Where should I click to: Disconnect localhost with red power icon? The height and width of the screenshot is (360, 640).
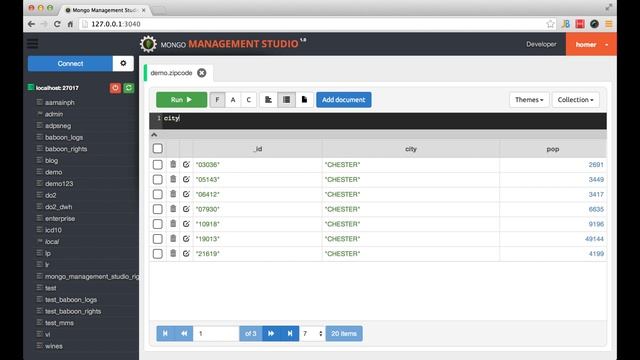click(x=115, y=88)
